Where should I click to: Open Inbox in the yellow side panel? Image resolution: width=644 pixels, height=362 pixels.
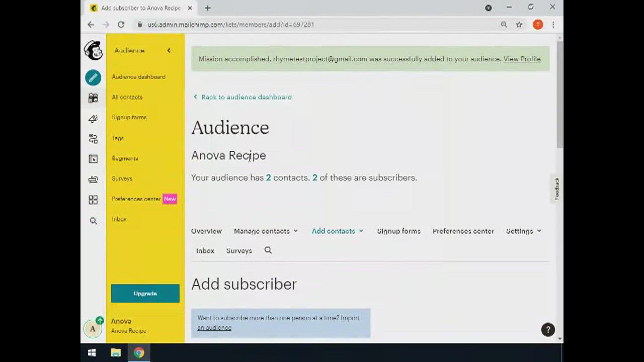coord(119,219)
